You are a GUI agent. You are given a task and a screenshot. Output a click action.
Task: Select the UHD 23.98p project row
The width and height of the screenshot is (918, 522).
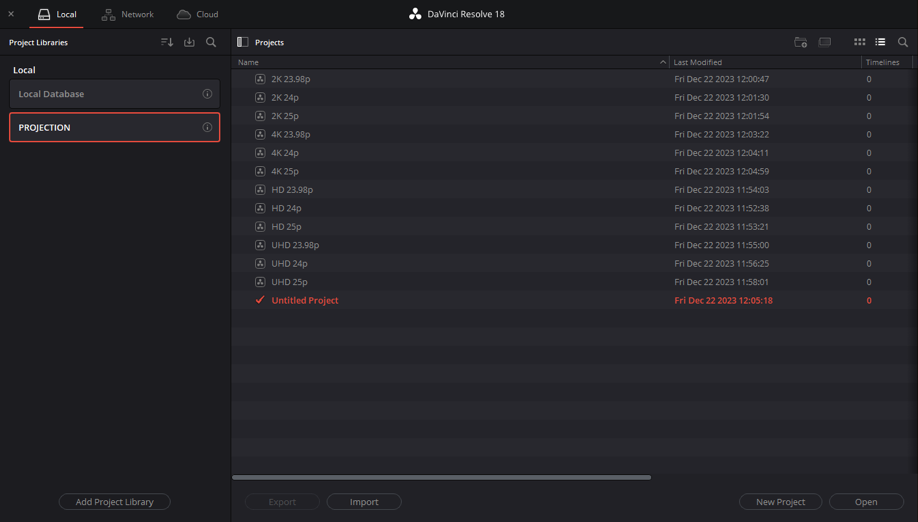coord(573,245)
